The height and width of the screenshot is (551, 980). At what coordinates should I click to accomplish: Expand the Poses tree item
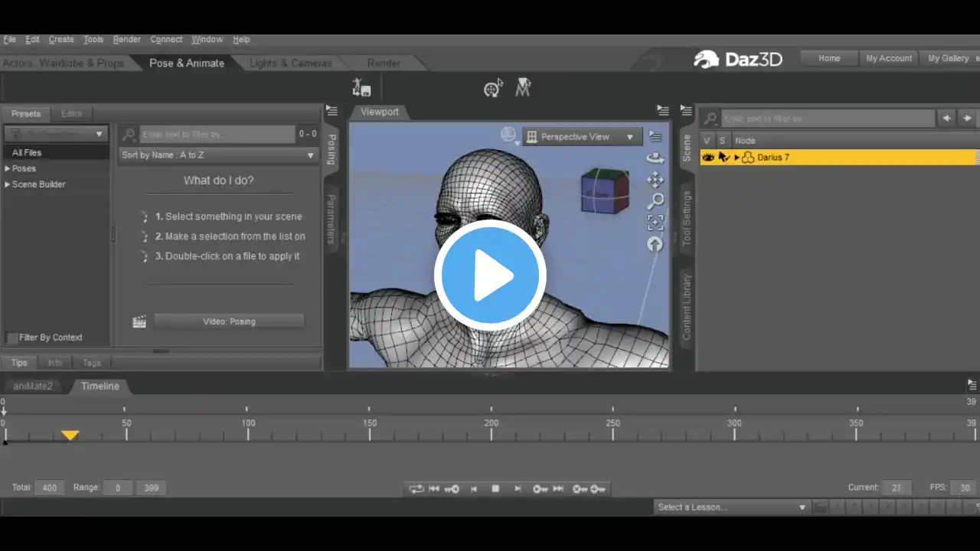tap(8, 168)
